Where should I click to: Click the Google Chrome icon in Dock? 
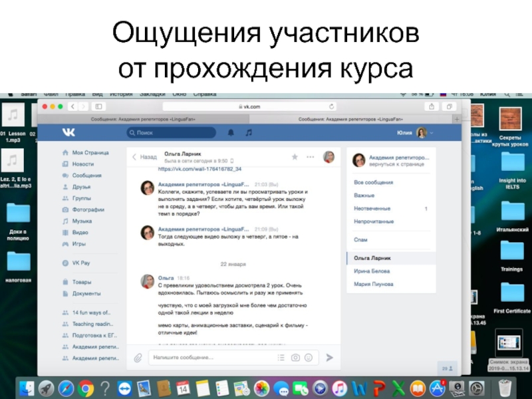pos(86,388)
